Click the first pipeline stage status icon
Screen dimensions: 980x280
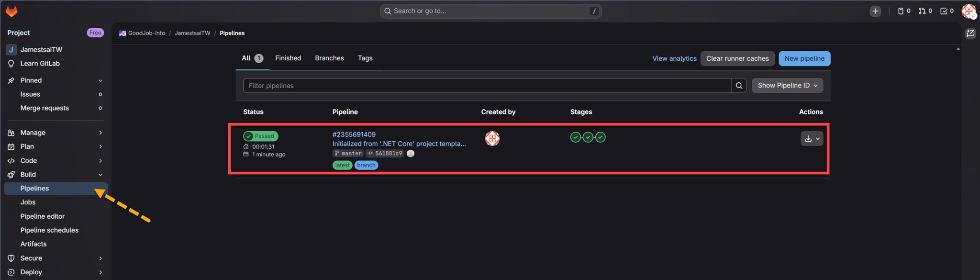point(575,137)
